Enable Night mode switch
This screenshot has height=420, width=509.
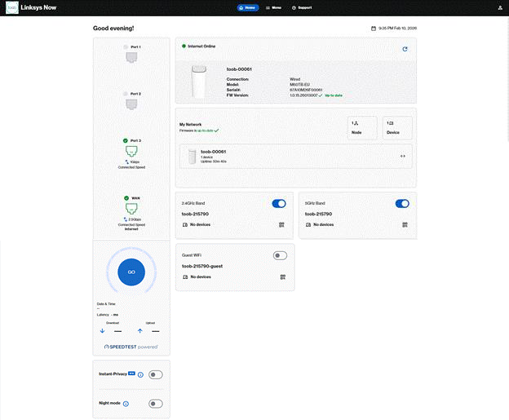[156, 404]
